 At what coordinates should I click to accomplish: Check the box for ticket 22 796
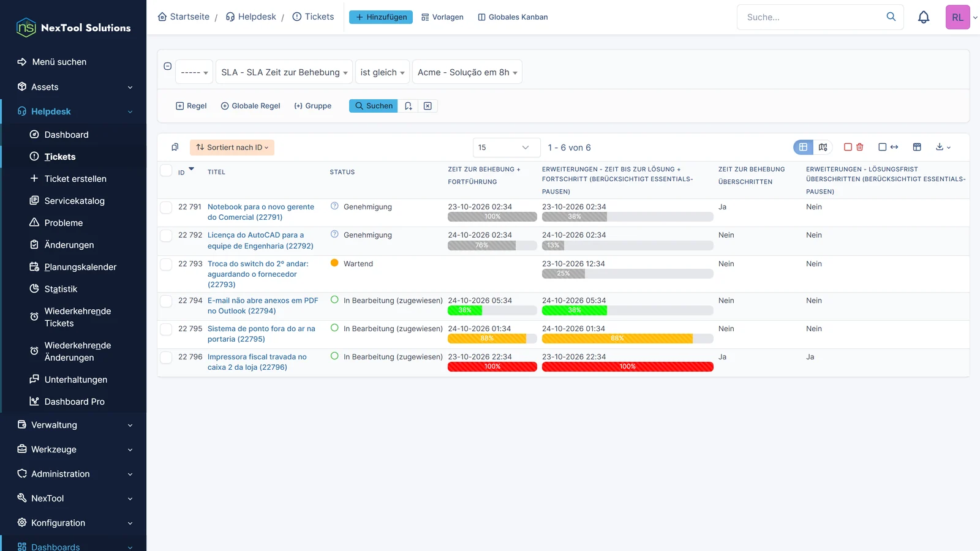pyautogui.click(x=166, y=357)
